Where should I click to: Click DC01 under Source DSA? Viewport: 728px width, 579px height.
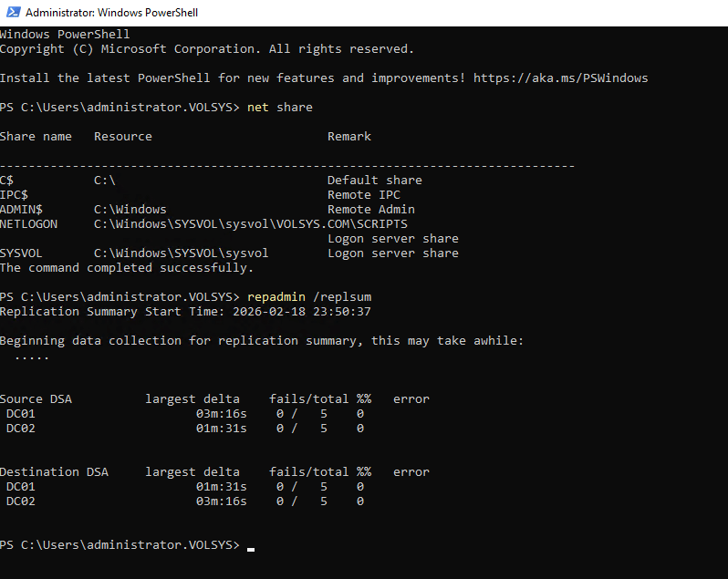coord(21,414)
